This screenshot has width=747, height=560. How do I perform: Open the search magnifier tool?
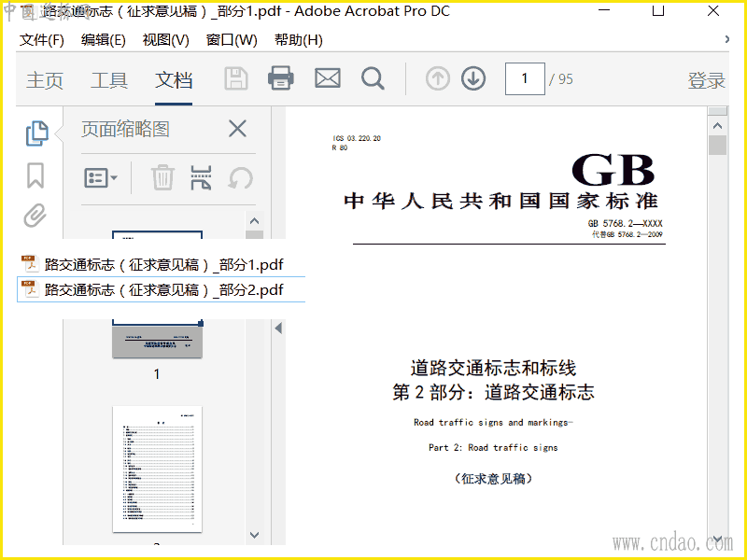click(x=373, y=78)
